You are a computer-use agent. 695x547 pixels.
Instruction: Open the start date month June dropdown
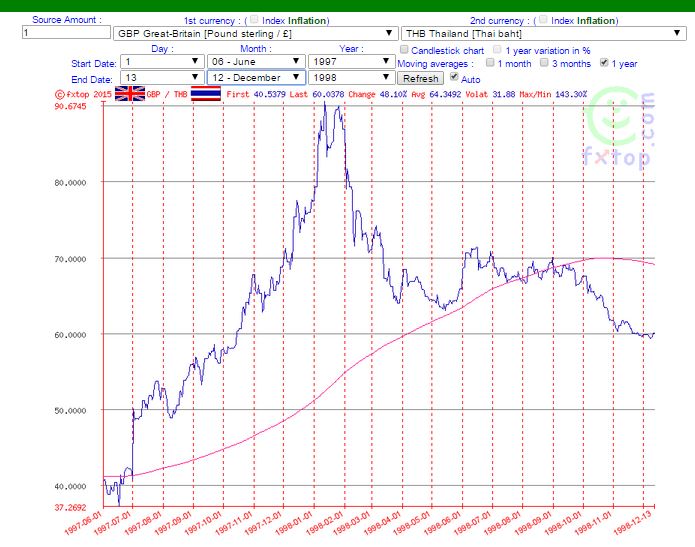(x=256, y=62)
